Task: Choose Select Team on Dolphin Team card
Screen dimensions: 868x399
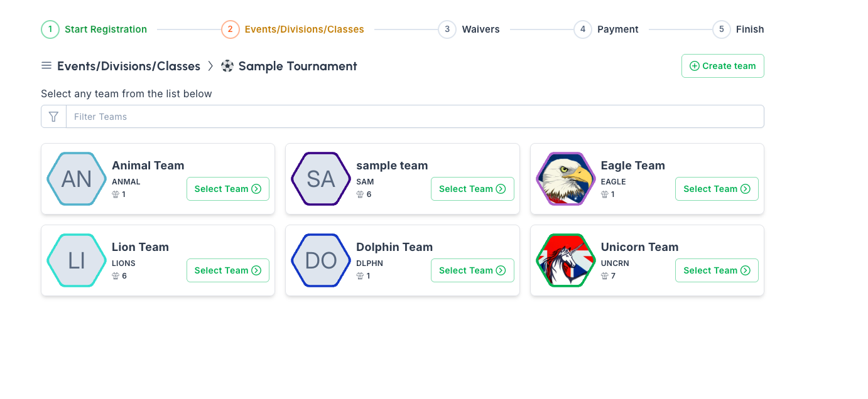Action: [x=472, y=270]
